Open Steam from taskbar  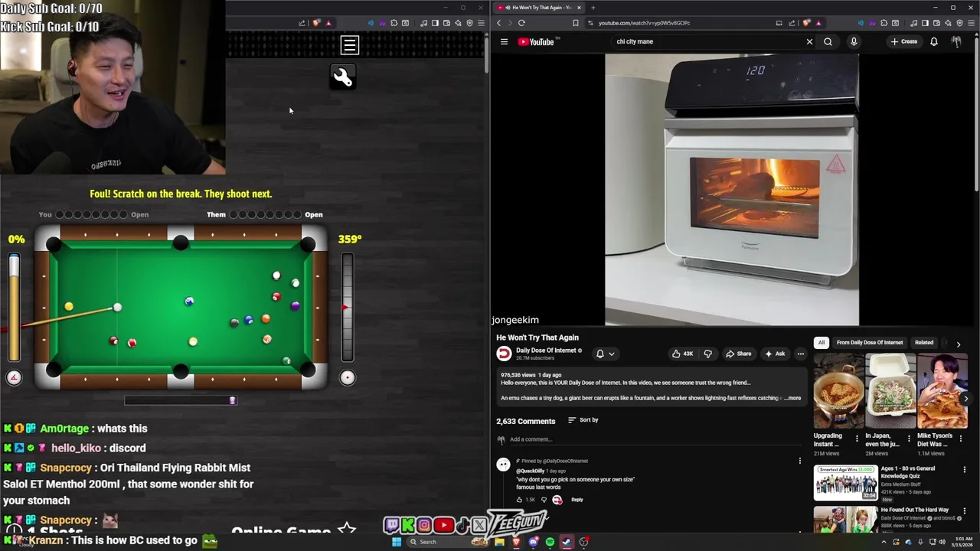[567, 542]
